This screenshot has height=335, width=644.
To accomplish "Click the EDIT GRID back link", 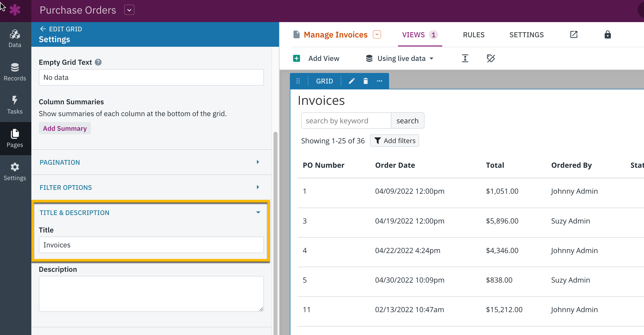I will click(61, 29).
